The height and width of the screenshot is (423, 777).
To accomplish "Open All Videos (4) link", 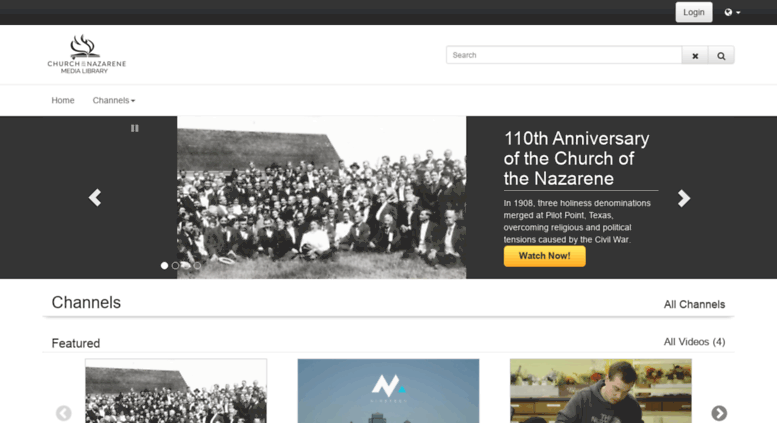I will (x=694, y=342).
